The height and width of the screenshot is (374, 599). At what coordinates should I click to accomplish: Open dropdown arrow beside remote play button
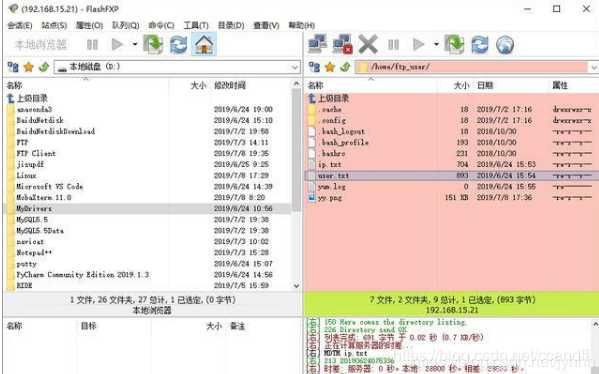point(436,45)
